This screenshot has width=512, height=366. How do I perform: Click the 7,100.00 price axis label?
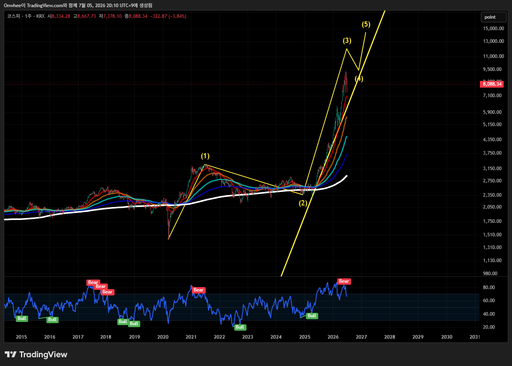coord(492,95)
